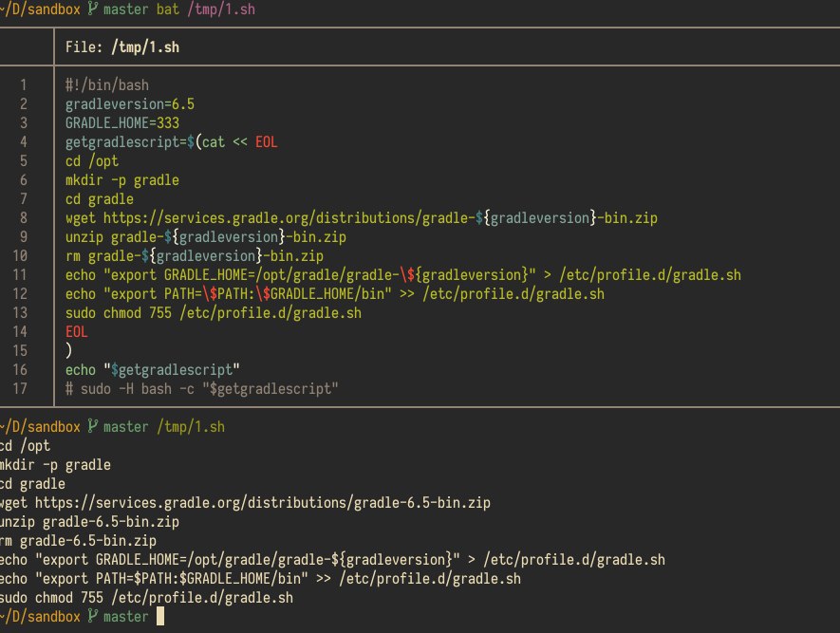Viewport: 840px width, 633px height.
Task: Click output 'sudo chmod 755 /etc/profile.d/gradle.sh'
Action: pyautogui.click(x=147, y=598)
